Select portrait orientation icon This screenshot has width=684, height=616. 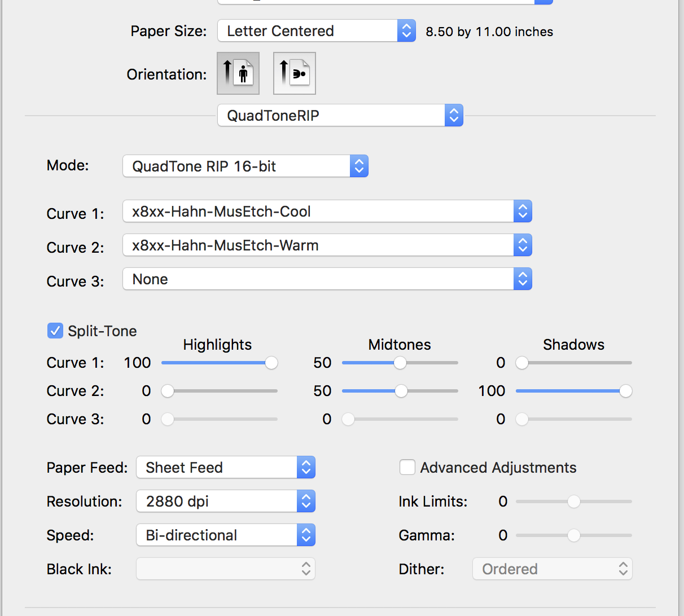click(x=238, y=73)
